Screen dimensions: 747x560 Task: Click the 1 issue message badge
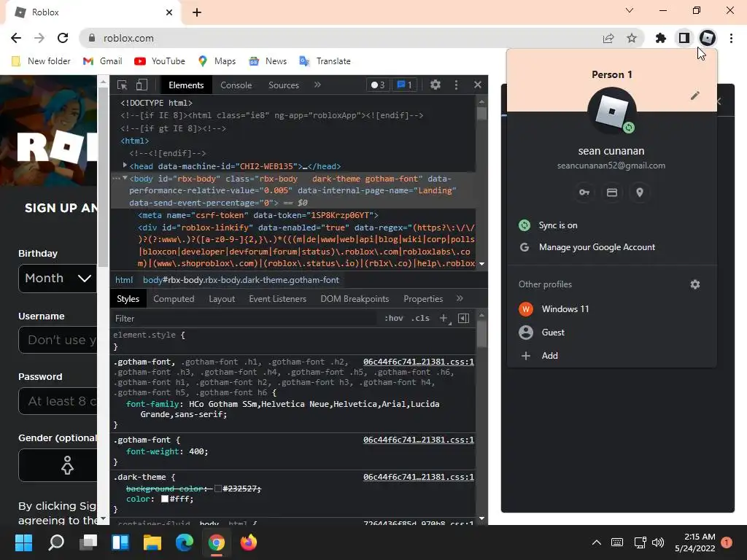tap(404, 85)
